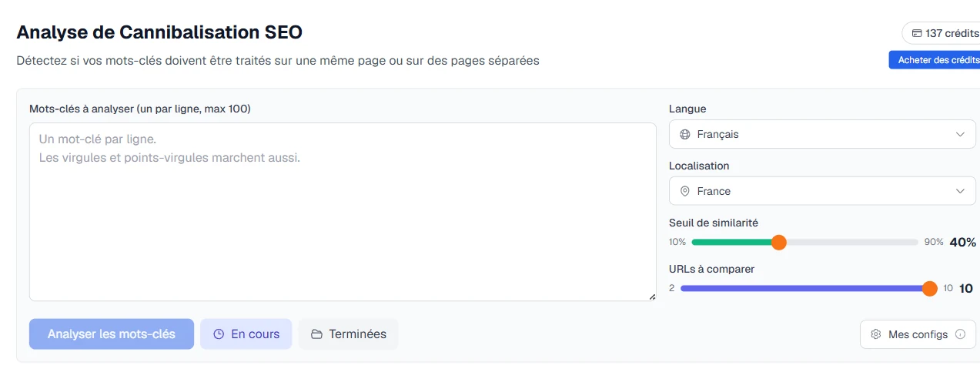980x379 pixels.
Task: Click the chevron arrow of the Langue selector
Action: pos(960,134)
